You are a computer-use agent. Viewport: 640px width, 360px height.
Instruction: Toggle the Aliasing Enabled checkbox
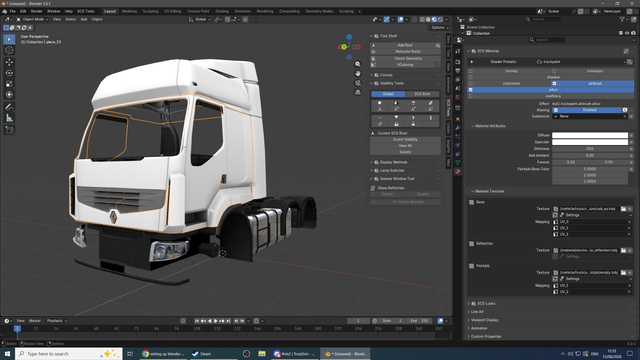(556, 110)
